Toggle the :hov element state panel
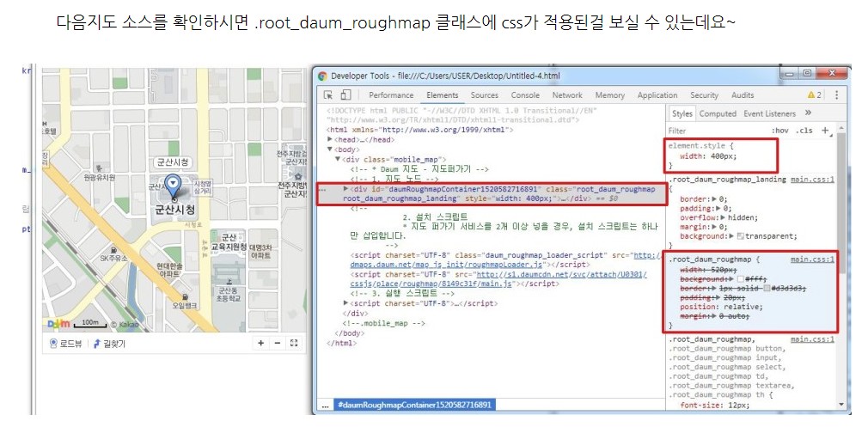The width and height of the screenshot is (868, 427). pos(780,131)
